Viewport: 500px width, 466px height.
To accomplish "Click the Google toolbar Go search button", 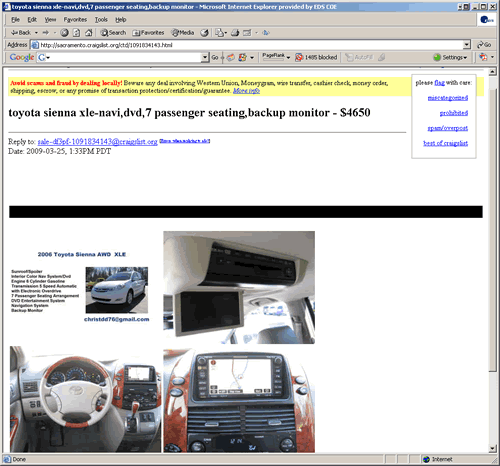I will pyautogui.click(x=215, y=57).
